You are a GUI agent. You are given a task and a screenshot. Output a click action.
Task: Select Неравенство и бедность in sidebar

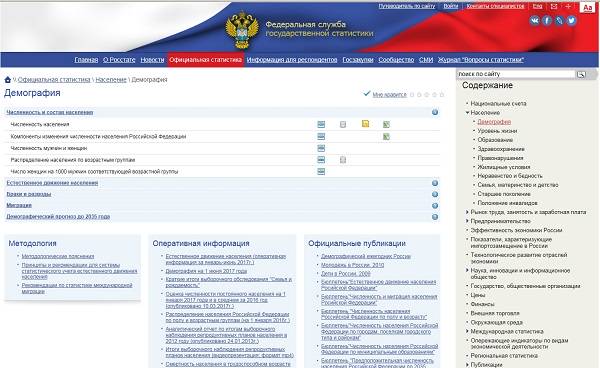[x=510, y=176]
